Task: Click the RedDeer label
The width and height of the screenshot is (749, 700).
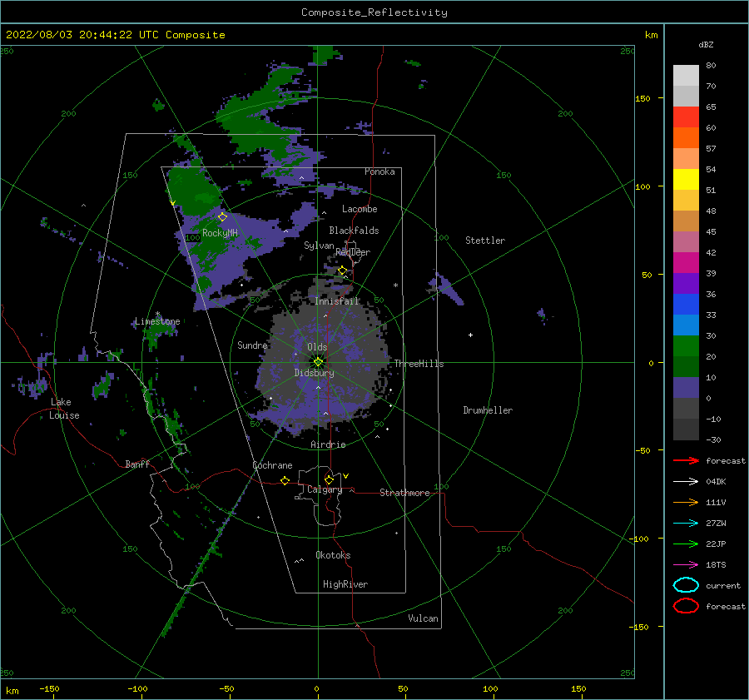Action: pos(353,252)
